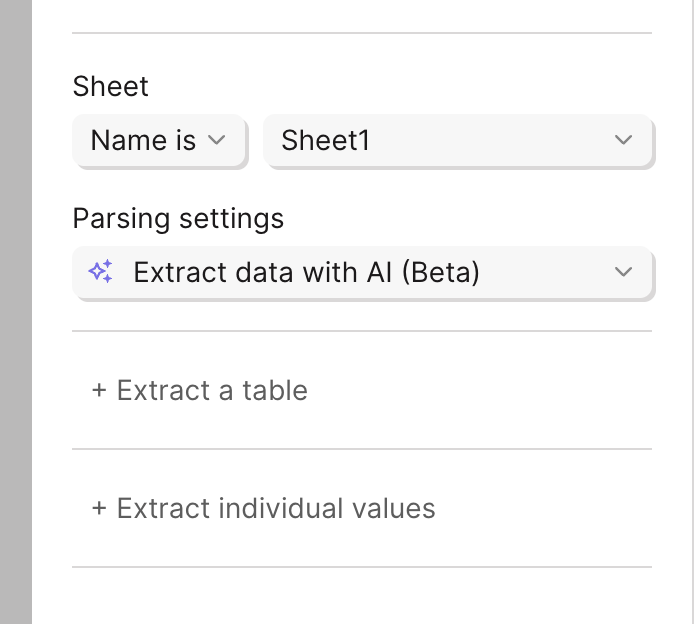Click the divider line above the Sheet label
The width and height of the screenshot is (694, 624).
click(362, 33)
